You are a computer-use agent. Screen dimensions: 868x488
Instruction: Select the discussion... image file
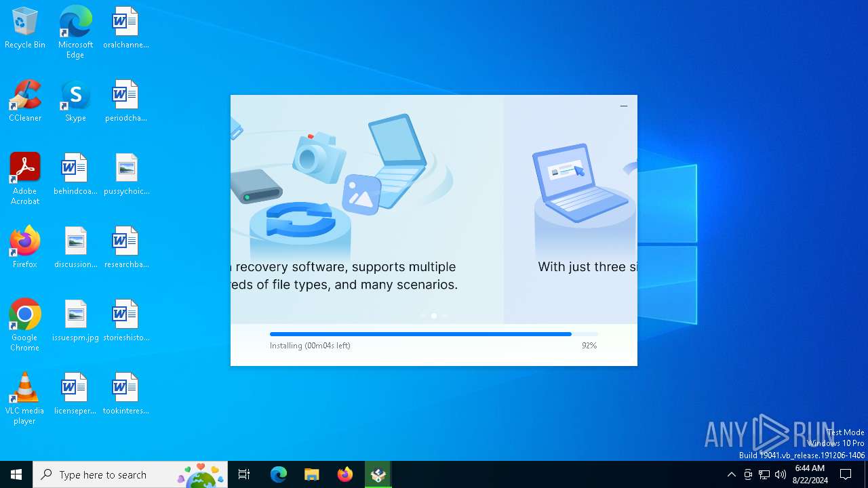click(75, 248)
